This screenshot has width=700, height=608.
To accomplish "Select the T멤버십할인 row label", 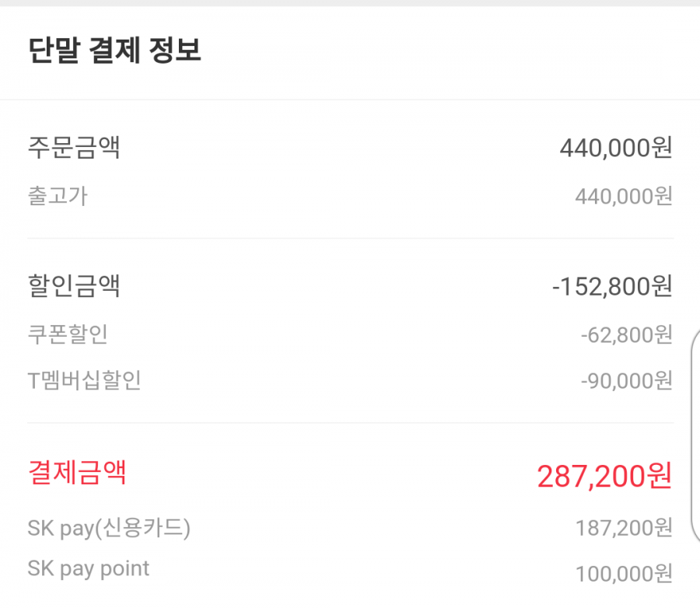I will pos(84,380).
